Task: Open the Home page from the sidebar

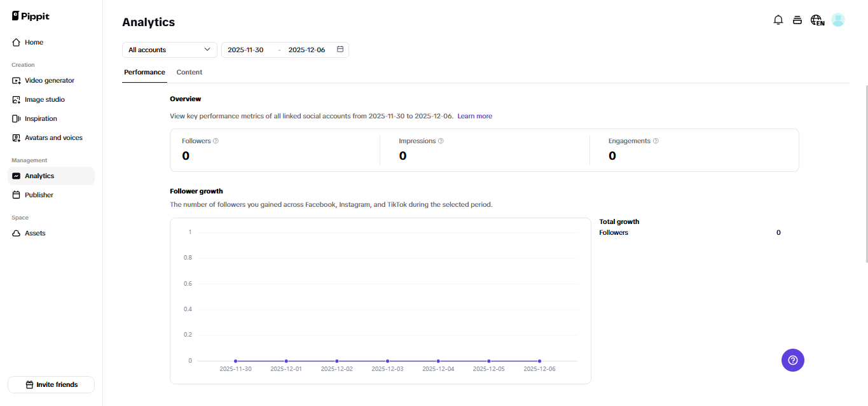Action: (34, 42)
